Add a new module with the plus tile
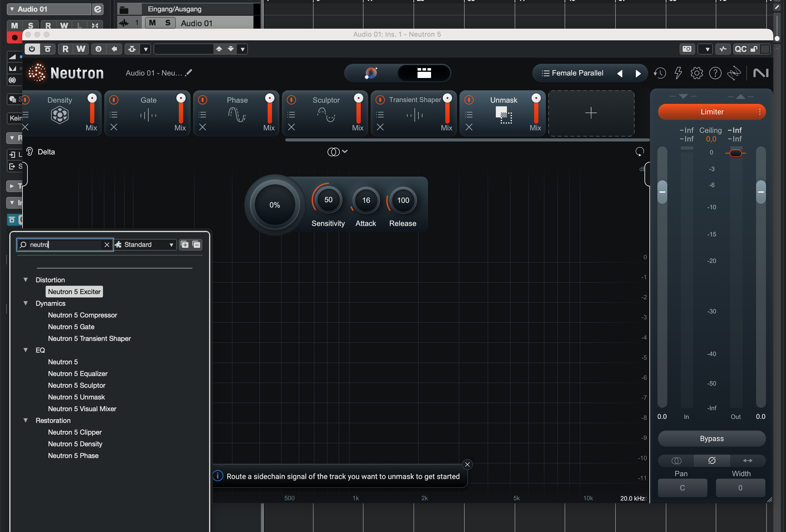Screen dimensions: 786x532 coord(591,113)
